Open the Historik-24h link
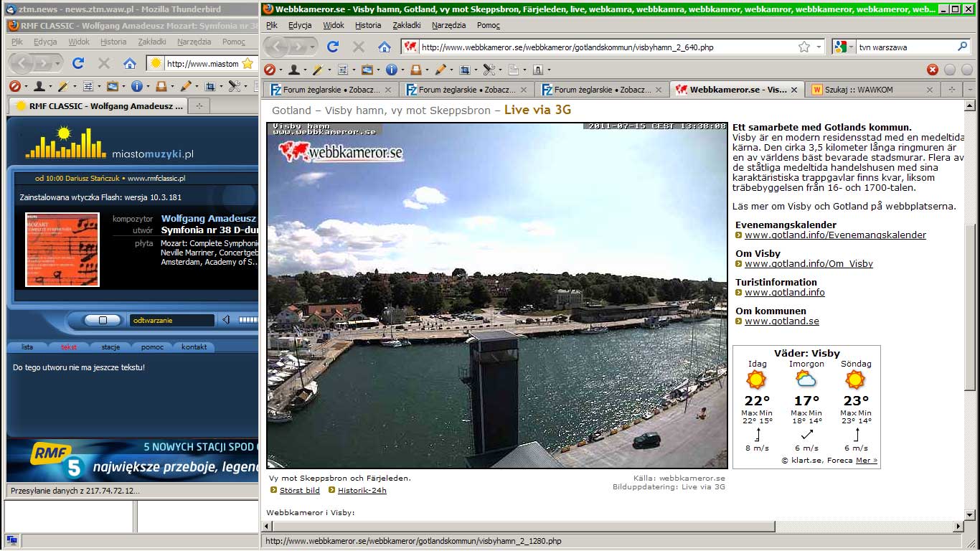The image size is (980, 551). click(362, 491)
